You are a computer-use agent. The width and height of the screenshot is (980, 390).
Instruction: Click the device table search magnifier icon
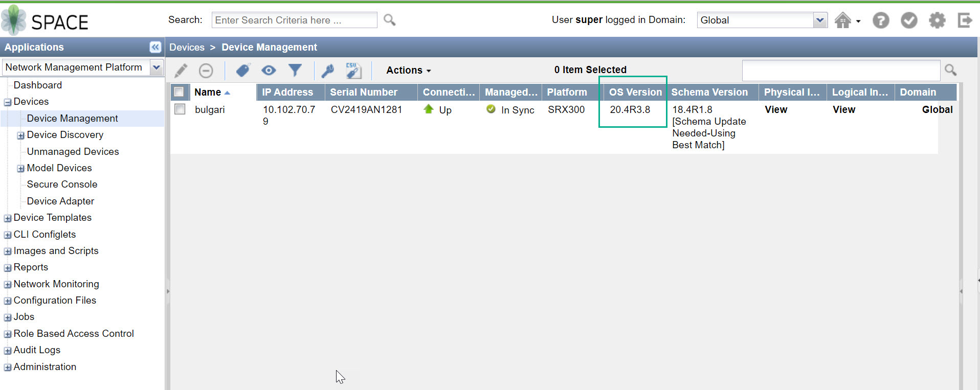pyautogui.click(x=950, y=70)
